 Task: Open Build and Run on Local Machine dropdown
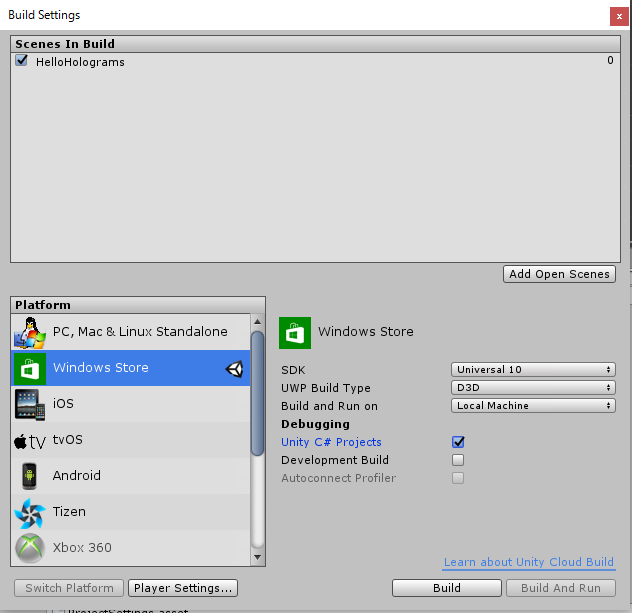pyautogui.click(x=533, y=405)
